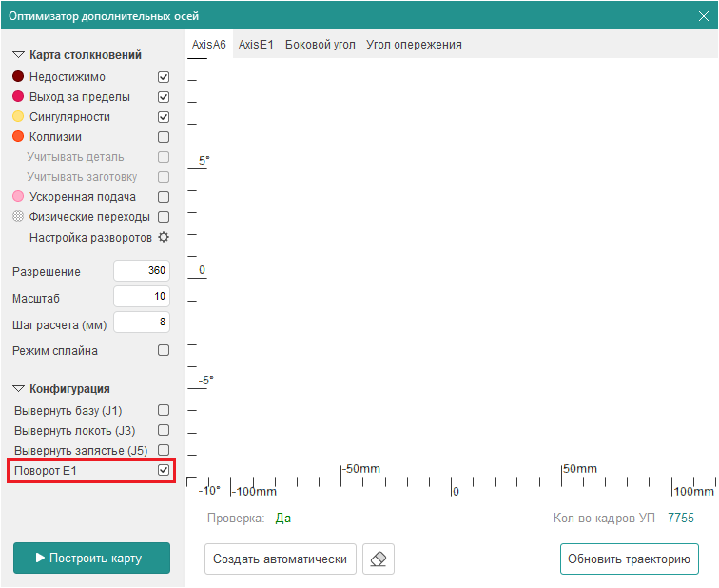Click the Разрешение input field
The height and width of the screenshot is (588, 719).
(x=142, y=271)
